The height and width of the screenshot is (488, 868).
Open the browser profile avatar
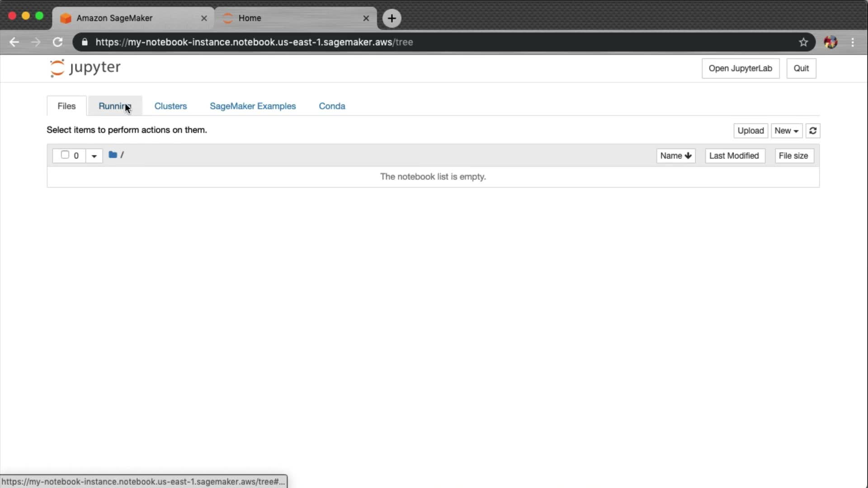830,42
